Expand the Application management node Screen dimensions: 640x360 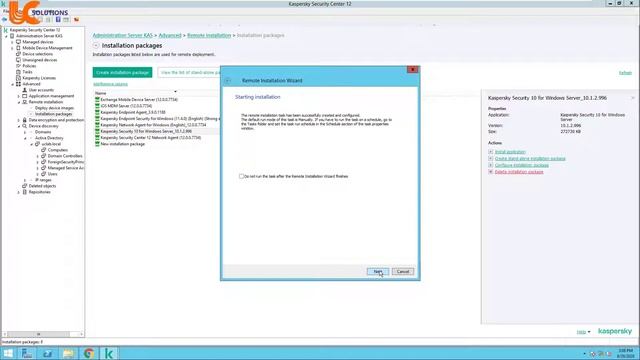pos(19,96)
